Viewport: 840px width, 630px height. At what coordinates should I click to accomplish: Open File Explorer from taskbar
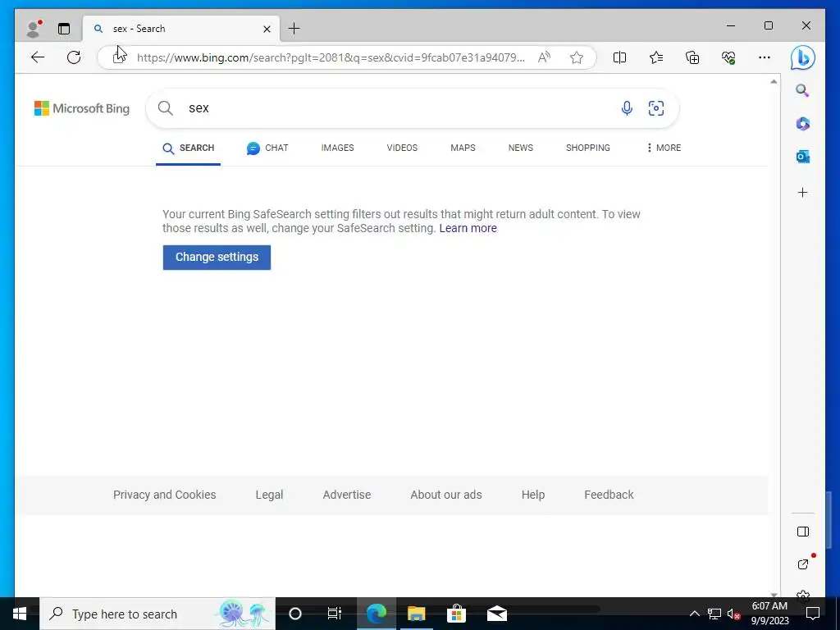[x=416, y=614]
